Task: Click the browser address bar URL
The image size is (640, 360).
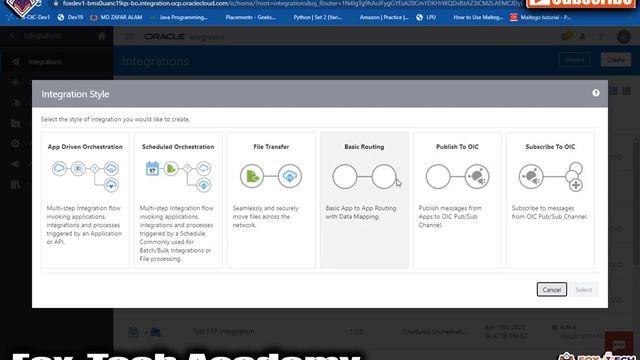Action: [292, 3]
